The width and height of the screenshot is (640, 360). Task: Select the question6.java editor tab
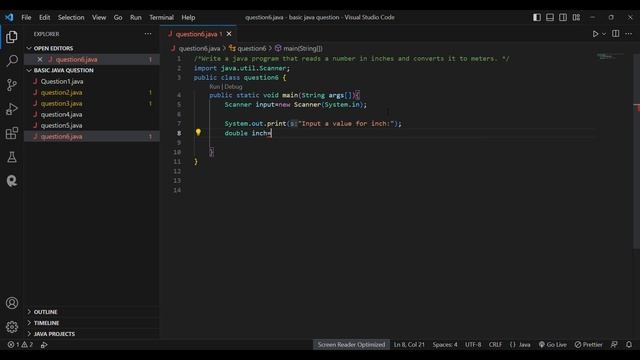coord(198,34)
